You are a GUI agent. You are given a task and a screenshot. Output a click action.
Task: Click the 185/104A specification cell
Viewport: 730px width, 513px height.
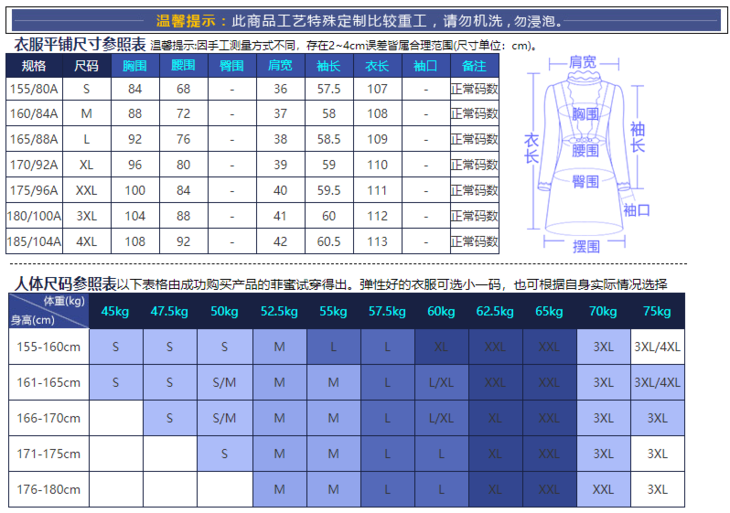(x=34, y=241)
